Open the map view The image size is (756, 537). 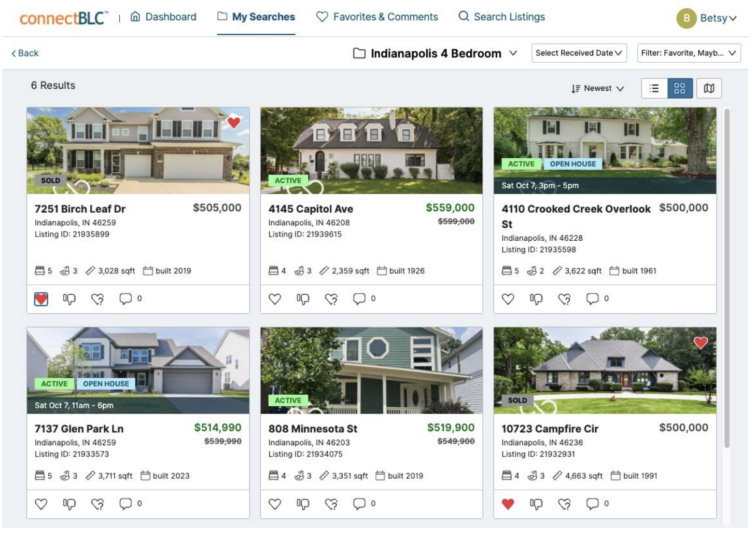[x=709, y=88]
